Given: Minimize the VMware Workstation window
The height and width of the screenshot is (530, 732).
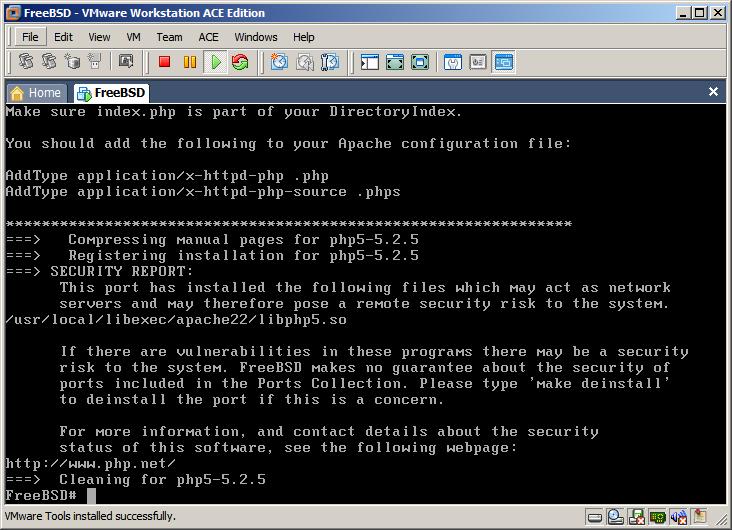Looking at the screenshot, I should click(683, 13).
